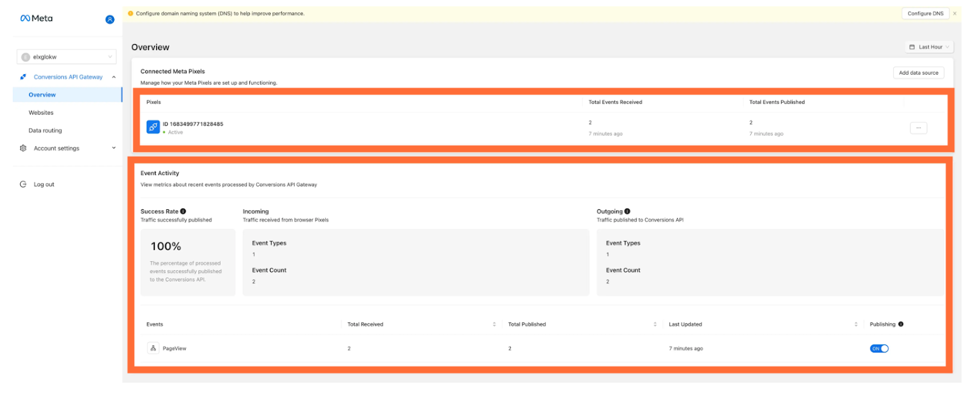Click the Success Rate info icon

coord(183,211)
